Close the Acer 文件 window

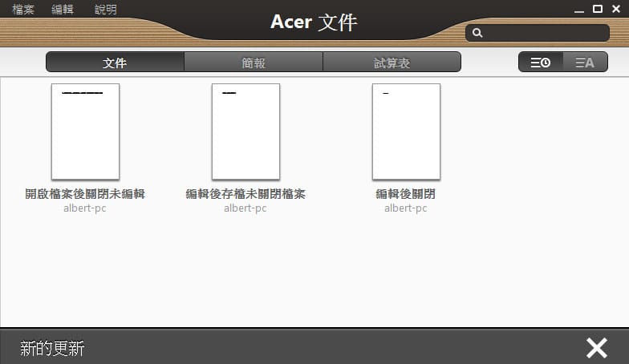coord(616,9)
